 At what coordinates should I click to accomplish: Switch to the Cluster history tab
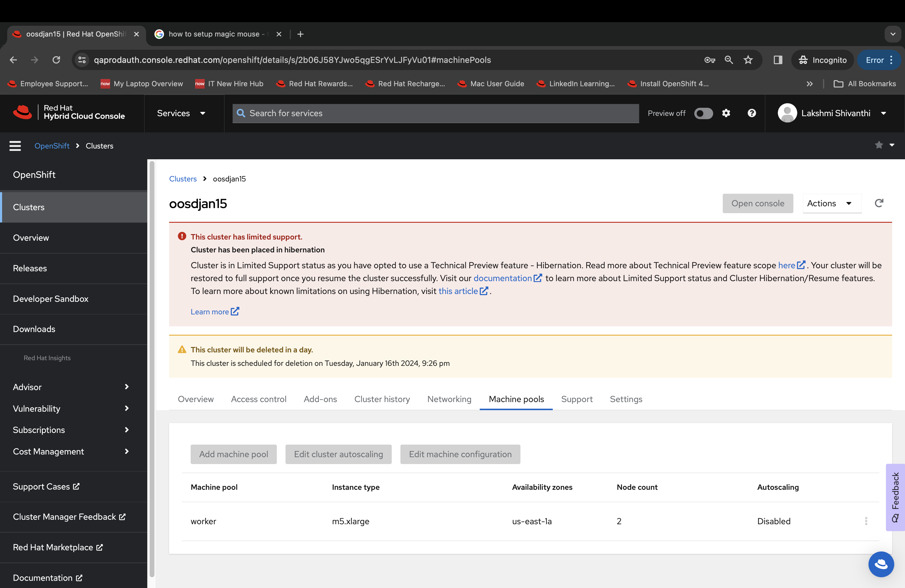[382, 399]
